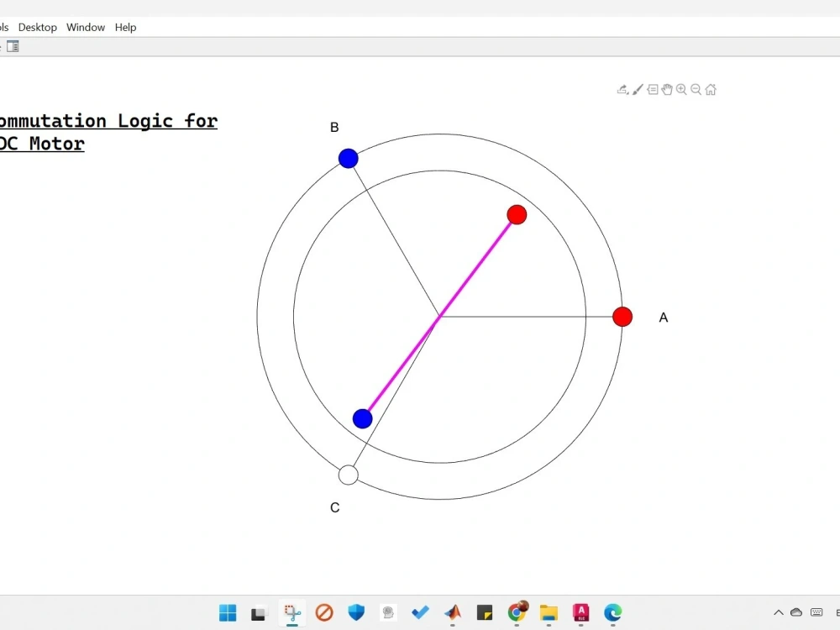The image size is (840, 630).
Task: Activate zoom in mode
Action: click(x=682, y=89)
